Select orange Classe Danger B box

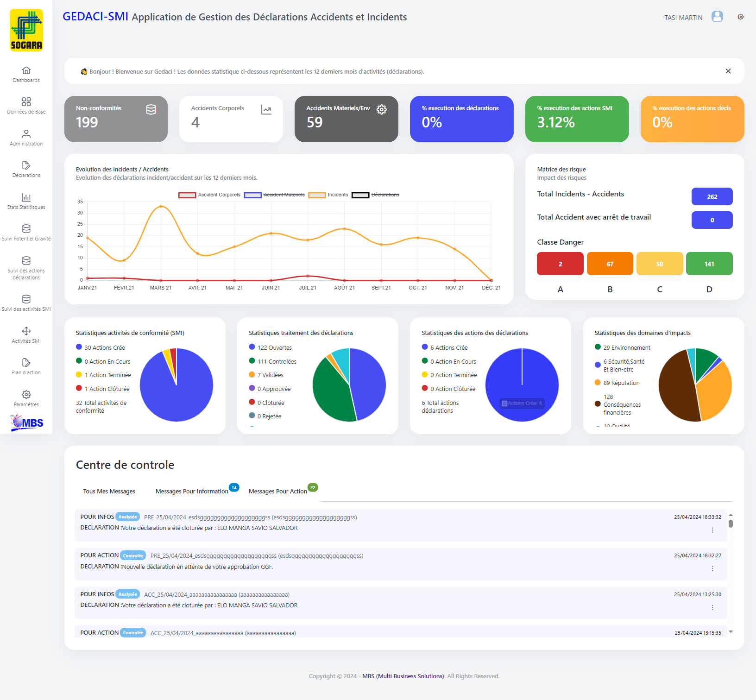610,264
